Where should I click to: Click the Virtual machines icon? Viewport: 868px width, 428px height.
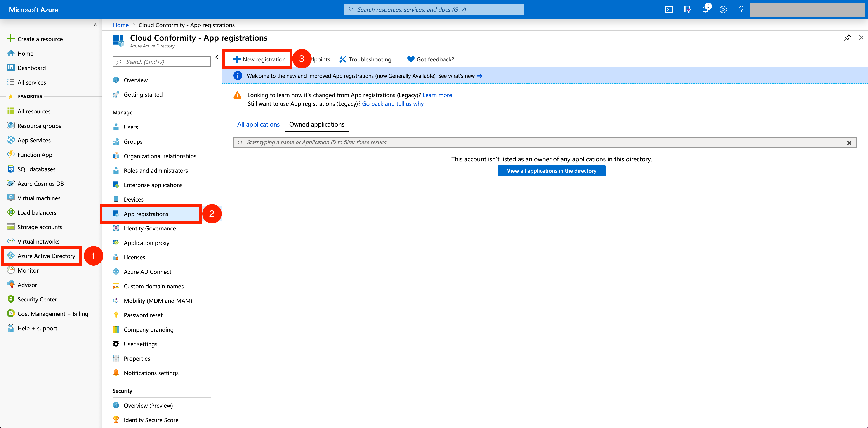[x=11, y=198]
